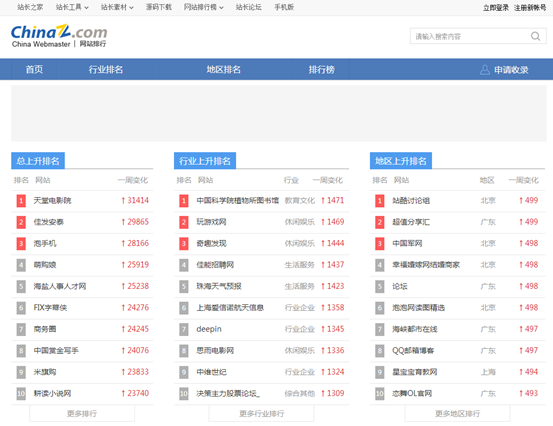Select the 总上升排名 tab header
The width and height of the screenshot is (553, 426).
click(x=38, y=161)
